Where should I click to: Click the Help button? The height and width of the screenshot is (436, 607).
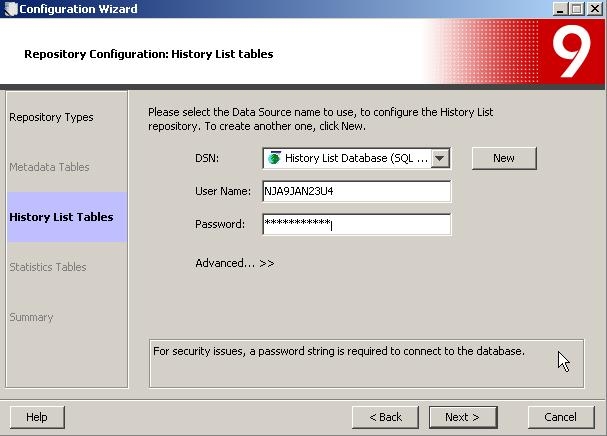click(37, 417)
